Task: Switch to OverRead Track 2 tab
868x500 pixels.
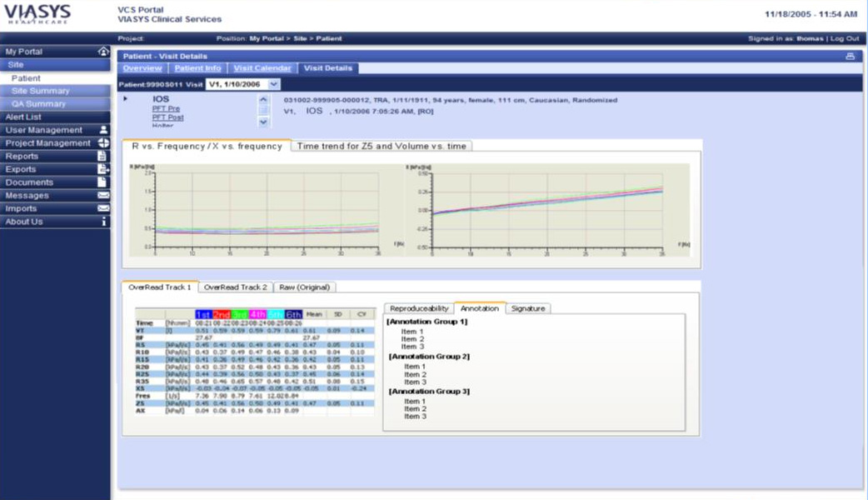Action: [235, 287]
